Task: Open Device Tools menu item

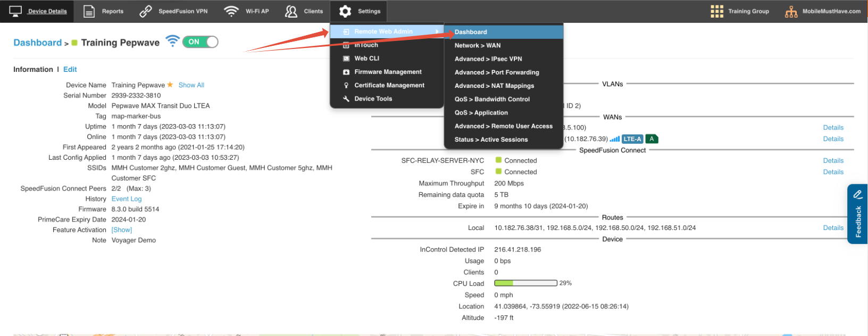Action: point(387,99)
